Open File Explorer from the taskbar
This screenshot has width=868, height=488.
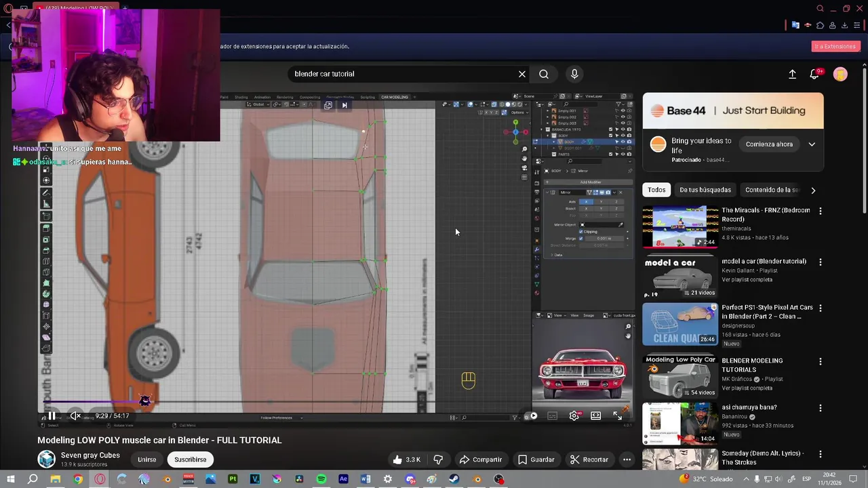tap(56, 479)
